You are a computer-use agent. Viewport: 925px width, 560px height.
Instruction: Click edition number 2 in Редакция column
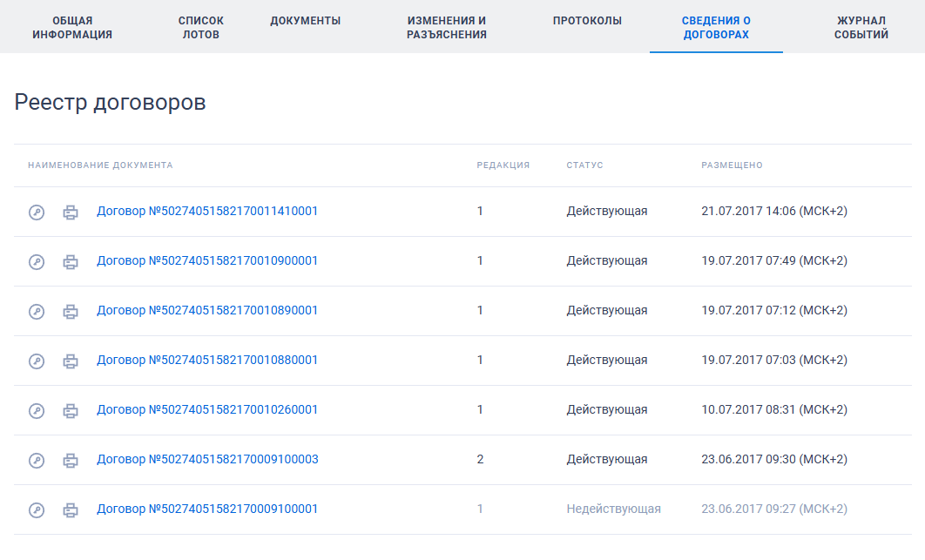(480, 459)
